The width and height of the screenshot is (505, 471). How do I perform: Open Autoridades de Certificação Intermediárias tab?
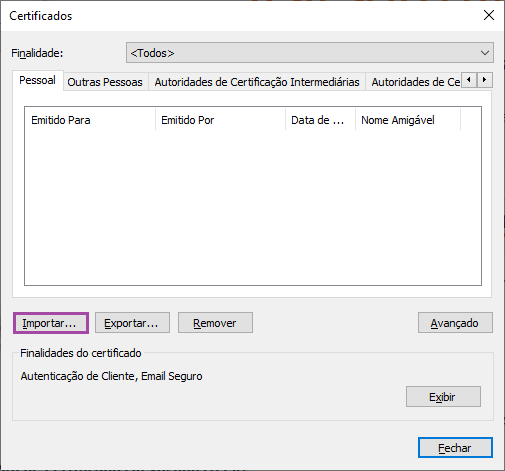257,82
